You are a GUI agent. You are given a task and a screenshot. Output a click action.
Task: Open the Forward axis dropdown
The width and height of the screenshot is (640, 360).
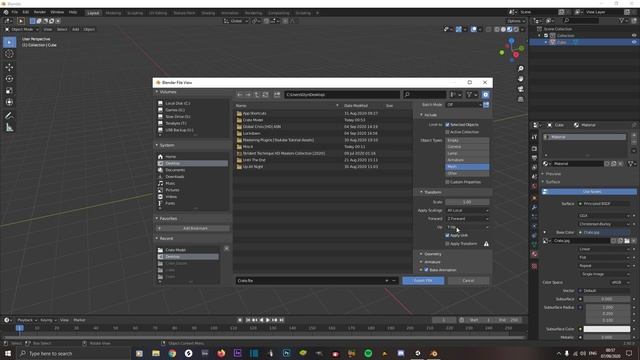[467, 219]
